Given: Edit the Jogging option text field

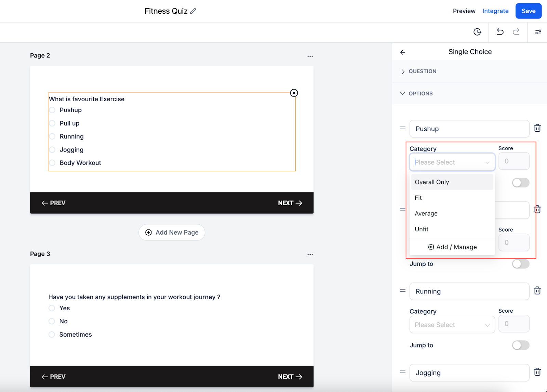Looking at the screenshot, I should [469, 373].
